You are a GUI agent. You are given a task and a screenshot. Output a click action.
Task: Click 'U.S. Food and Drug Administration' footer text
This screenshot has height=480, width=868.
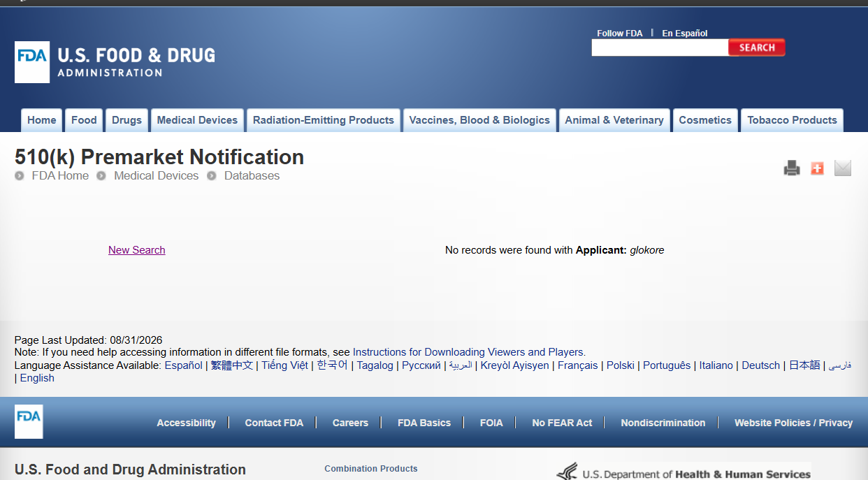coord(130,470)
